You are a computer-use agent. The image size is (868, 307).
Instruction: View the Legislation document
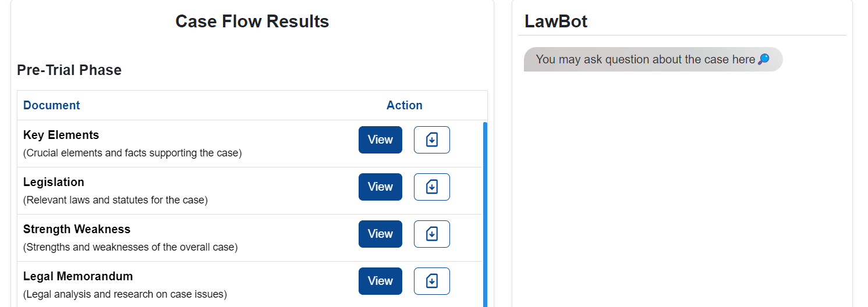[x=380, y=187]
